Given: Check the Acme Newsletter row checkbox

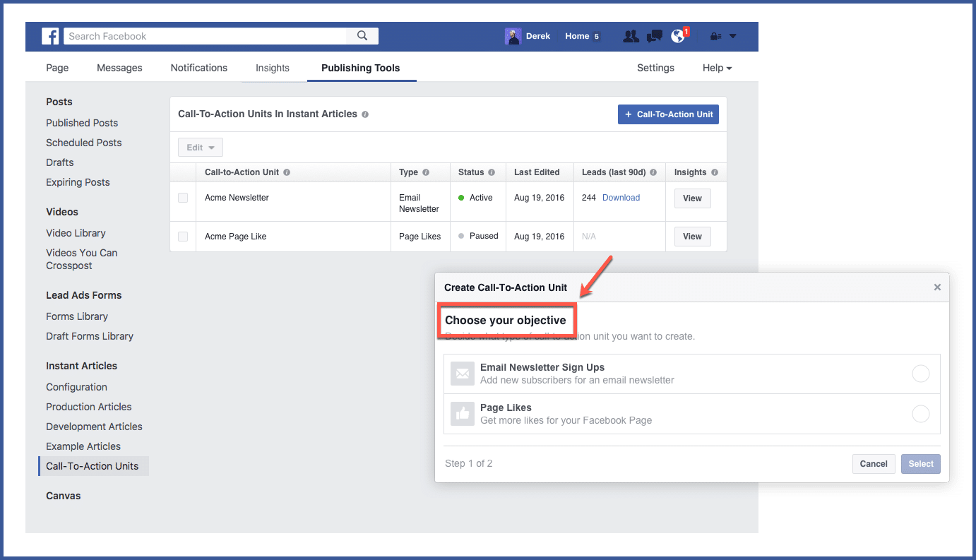Looking at the screenshot, I should point(183,198).
